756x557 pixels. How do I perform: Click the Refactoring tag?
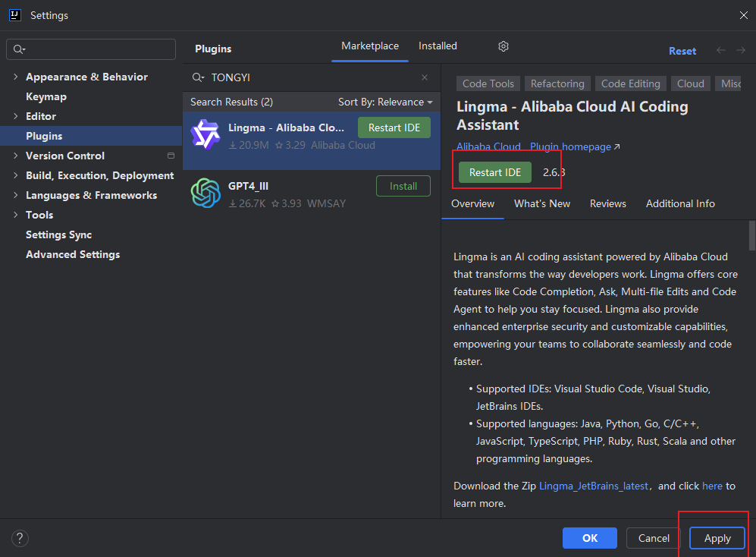pyautogui.click(x=557, y=83)
